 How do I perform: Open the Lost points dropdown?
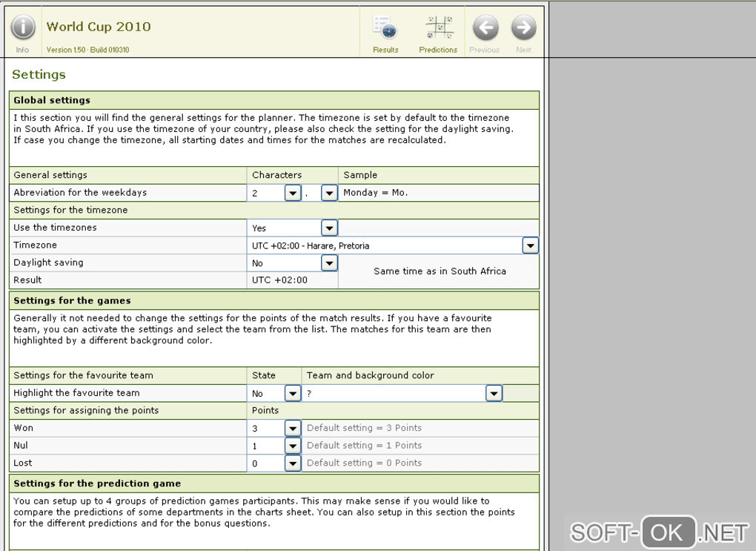click(293, 463)
